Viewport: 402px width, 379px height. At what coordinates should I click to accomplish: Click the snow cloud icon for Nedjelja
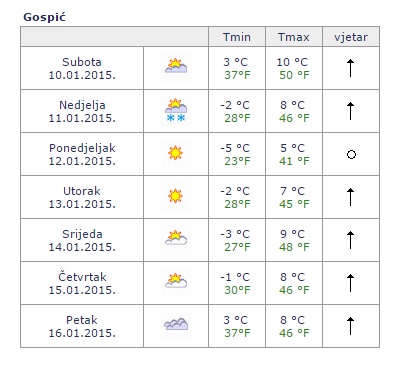tap(176, 110)
